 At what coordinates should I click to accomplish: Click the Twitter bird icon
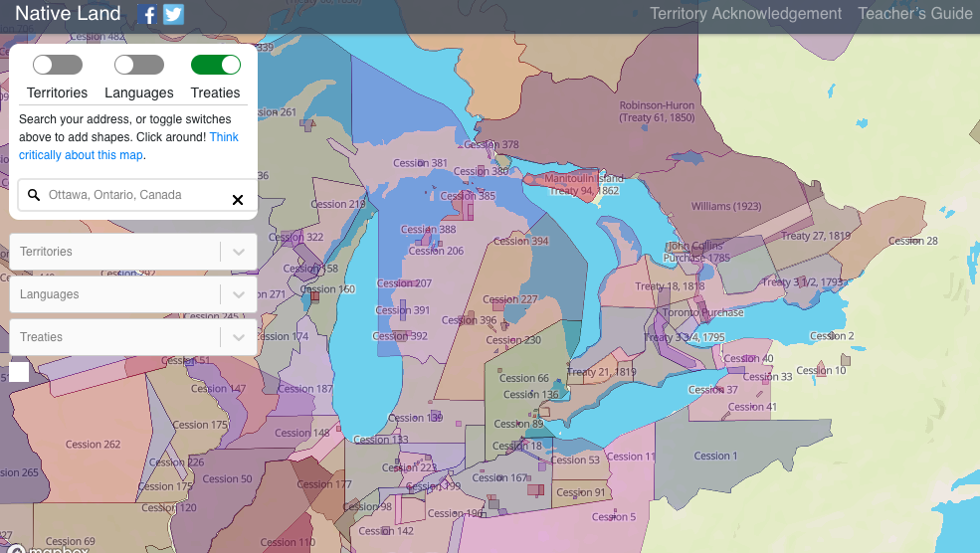coord(173,14)
